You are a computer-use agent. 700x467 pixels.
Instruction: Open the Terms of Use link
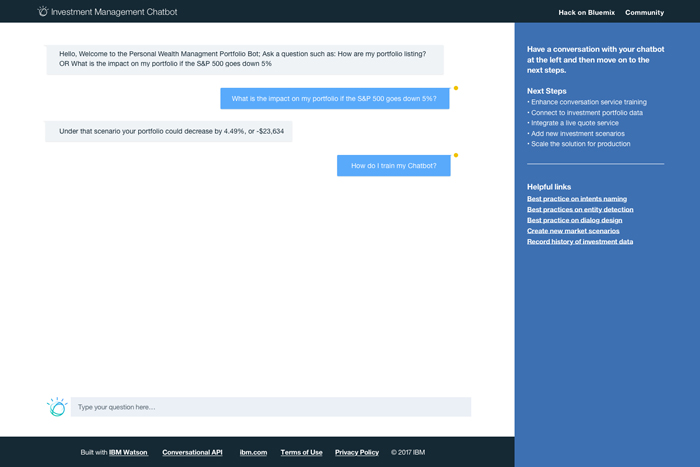point(301,452)
